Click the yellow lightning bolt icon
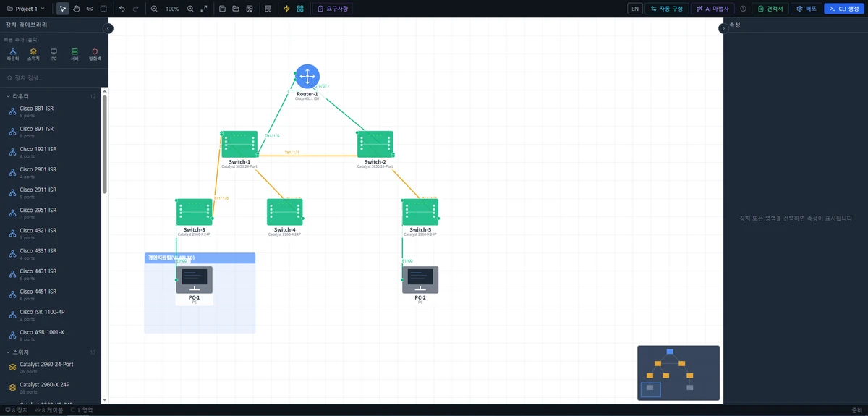The height and width of the screenshot is (416, 868). (x=286, y=9)
